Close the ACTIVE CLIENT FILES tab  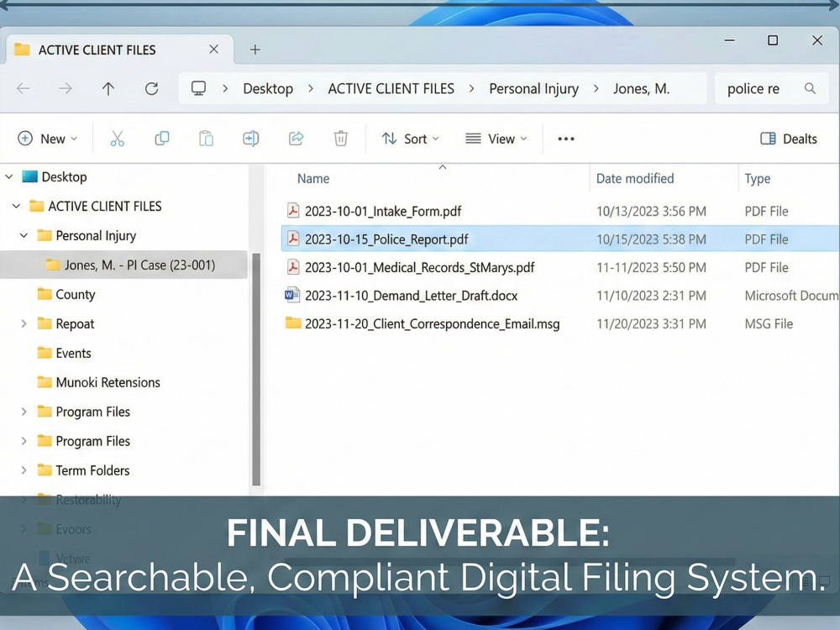(x=213, y=50)
